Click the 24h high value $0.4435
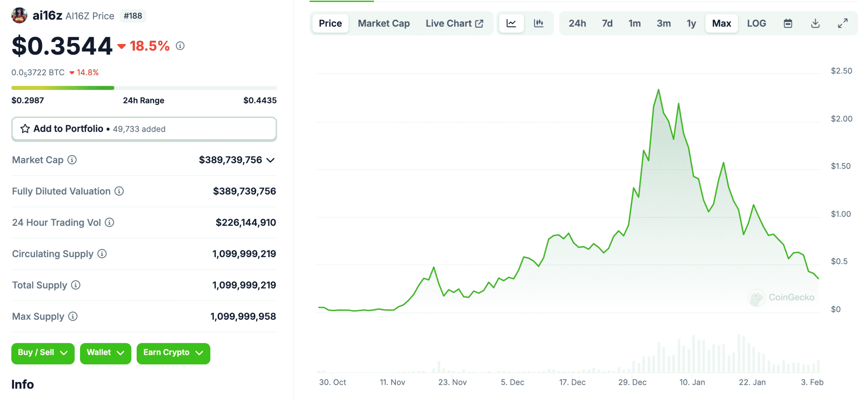 click(260, 100)
